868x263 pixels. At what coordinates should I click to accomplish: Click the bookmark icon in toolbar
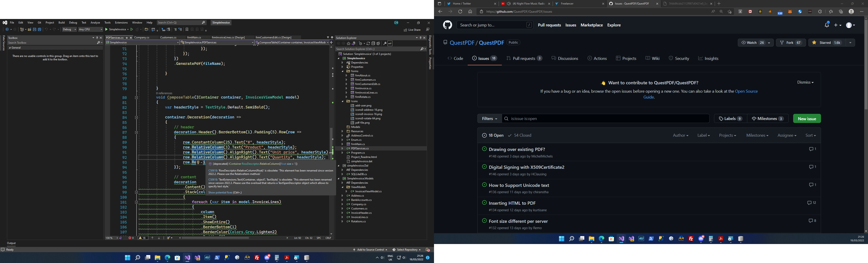(187, 30)
